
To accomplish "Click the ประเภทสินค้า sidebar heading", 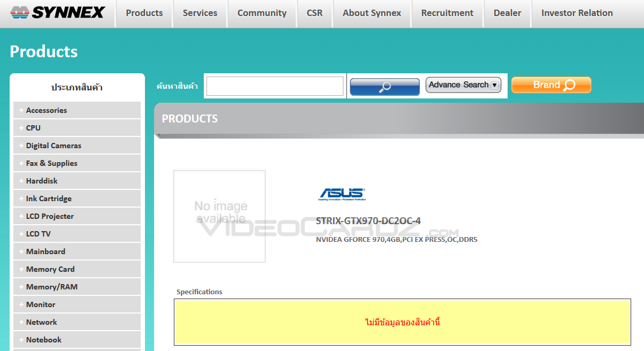I will pyautogui.click(x=77, y=87).
